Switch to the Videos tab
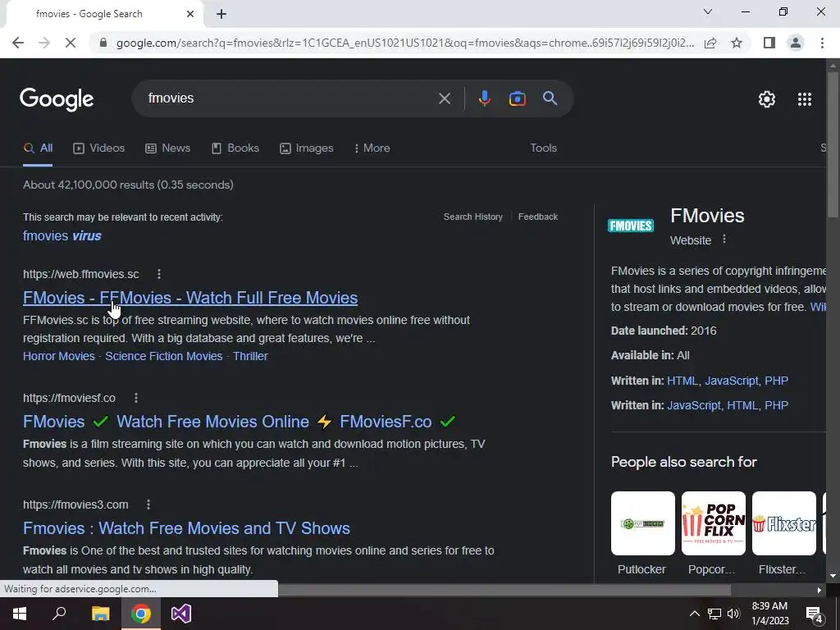 pyautogui.click(x=99, y=148)
